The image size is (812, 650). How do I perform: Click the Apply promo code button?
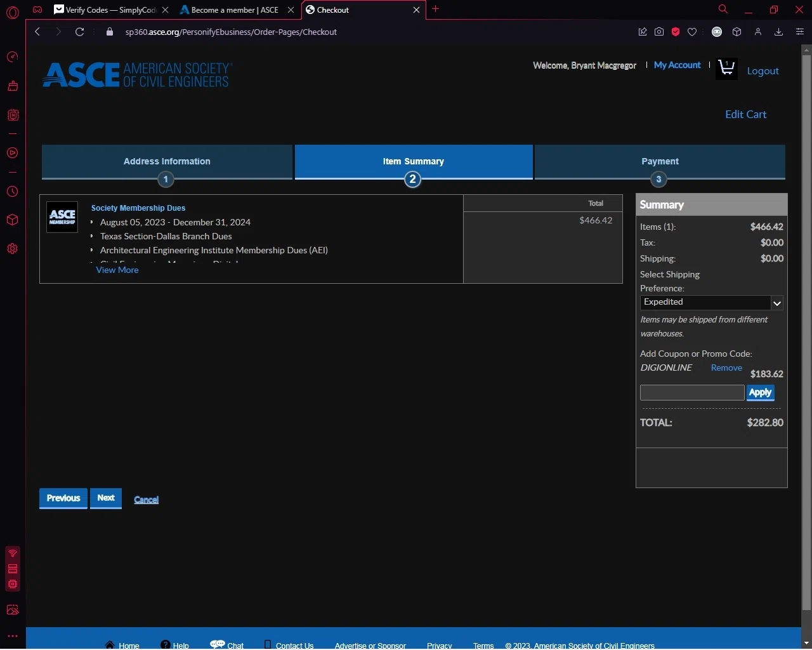761,393
